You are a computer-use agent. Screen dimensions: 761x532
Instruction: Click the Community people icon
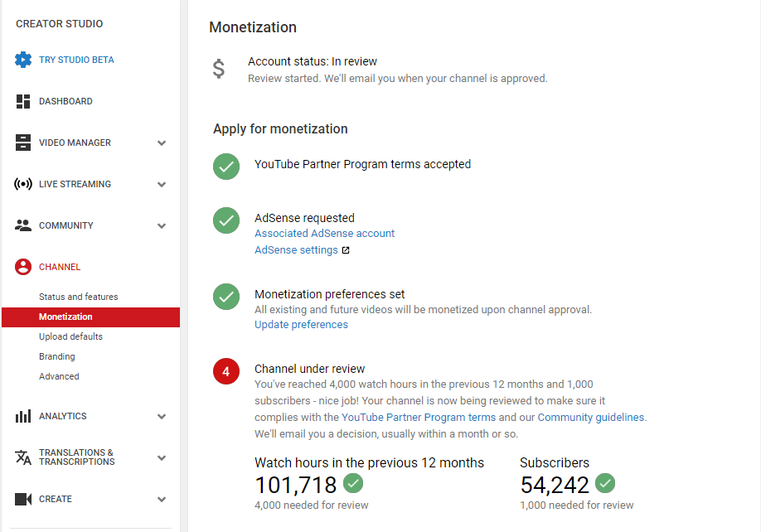[23, 225]
